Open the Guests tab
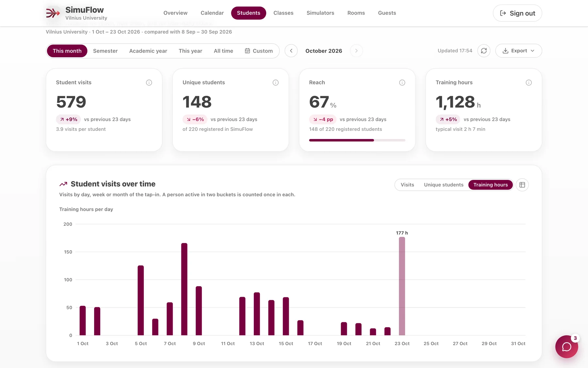Screen dimensions: 588x368 click(x=387, y=13)
